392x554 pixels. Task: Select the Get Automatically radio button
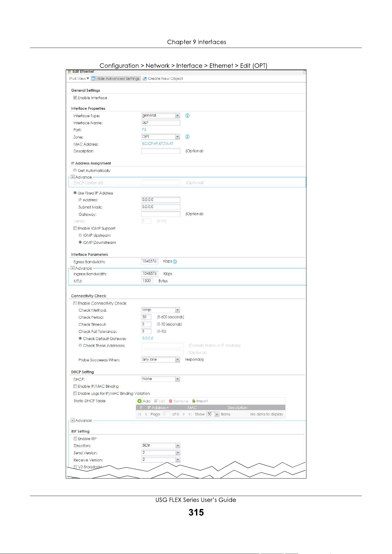tap(75, 170)
